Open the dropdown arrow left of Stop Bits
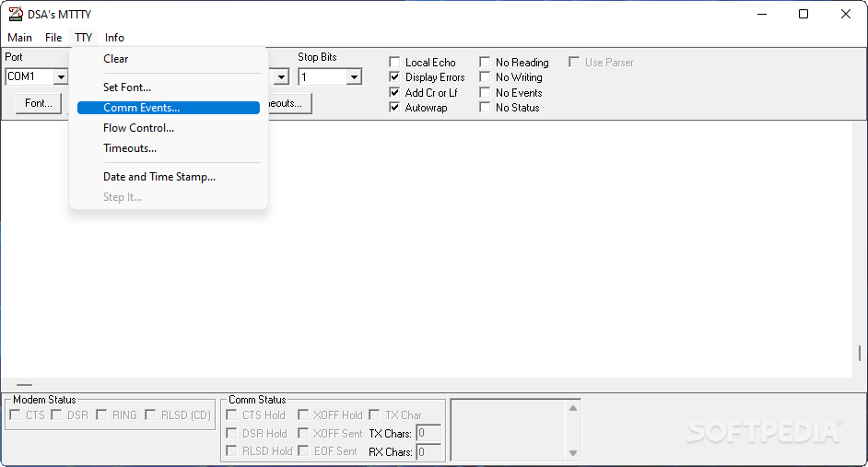 tap(281, 76)
